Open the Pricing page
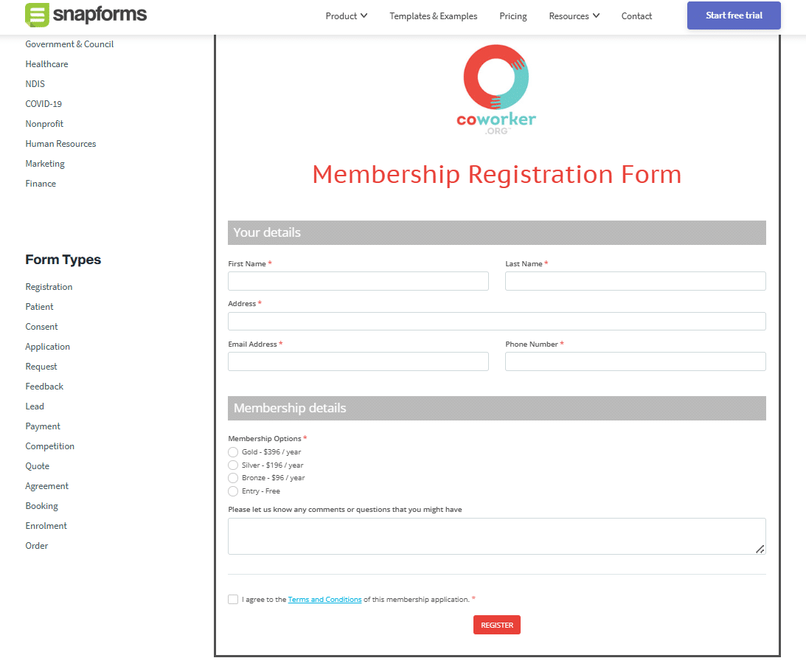This screenshot has width=806, height=672. pos(513,15)
